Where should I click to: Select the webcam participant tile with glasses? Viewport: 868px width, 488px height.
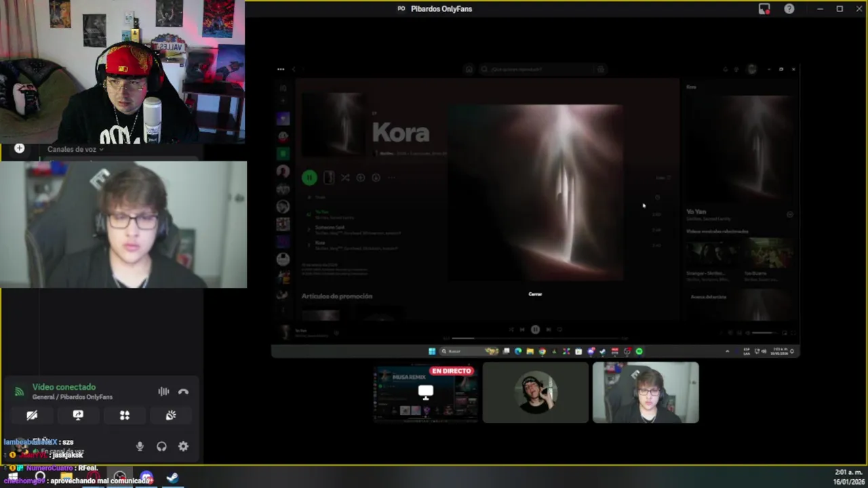point(646,392)
